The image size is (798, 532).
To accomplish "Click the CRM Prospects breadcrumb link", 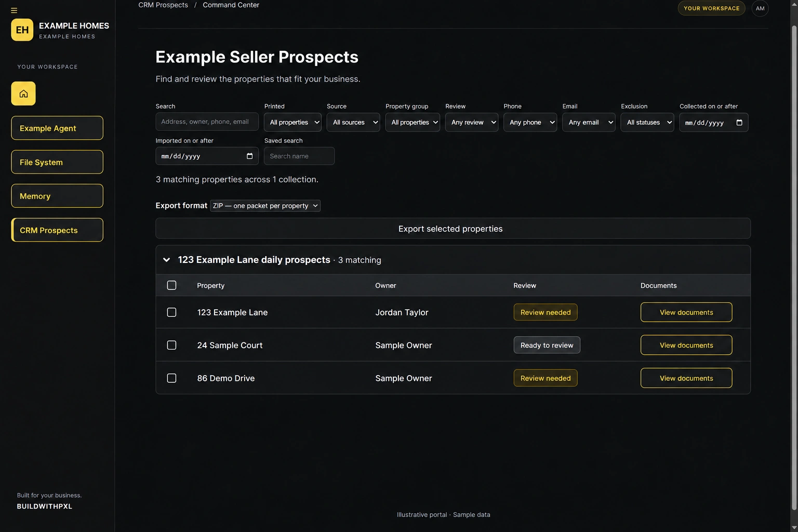I will (x=163, y=5).
